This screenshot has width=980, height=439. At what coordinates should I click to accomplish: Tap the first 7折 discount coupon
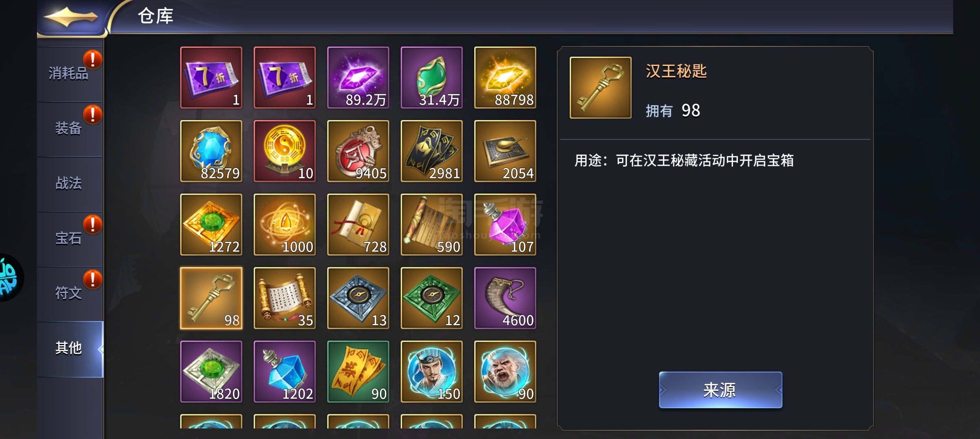tap(211, 78)
